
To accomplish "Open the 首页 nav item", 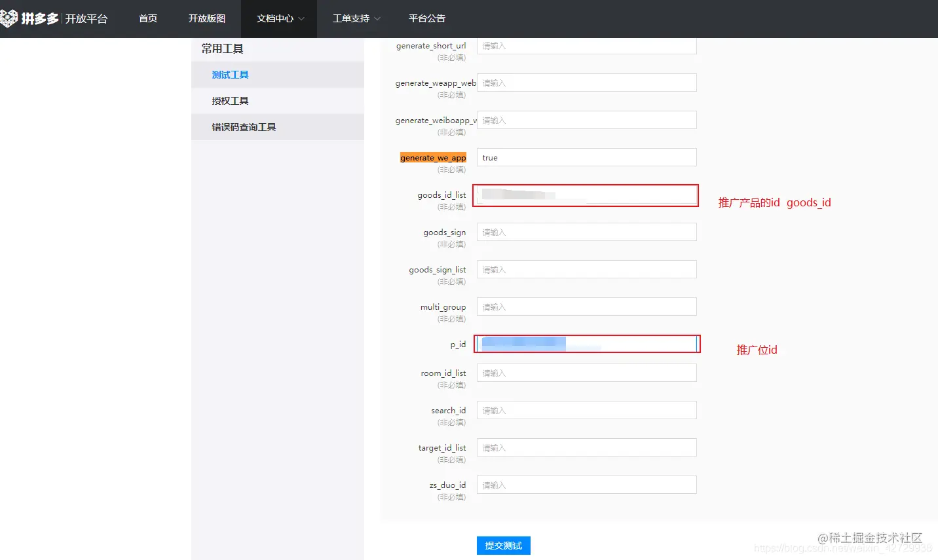I will point(148,18).
